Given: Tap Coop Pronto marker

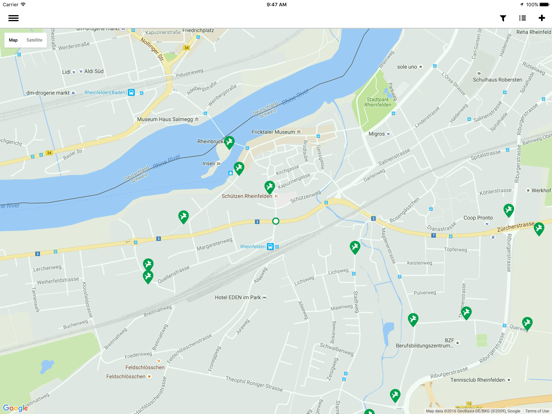Looking at the screenshot, I should pyautogui.click(x=487, y=224).
